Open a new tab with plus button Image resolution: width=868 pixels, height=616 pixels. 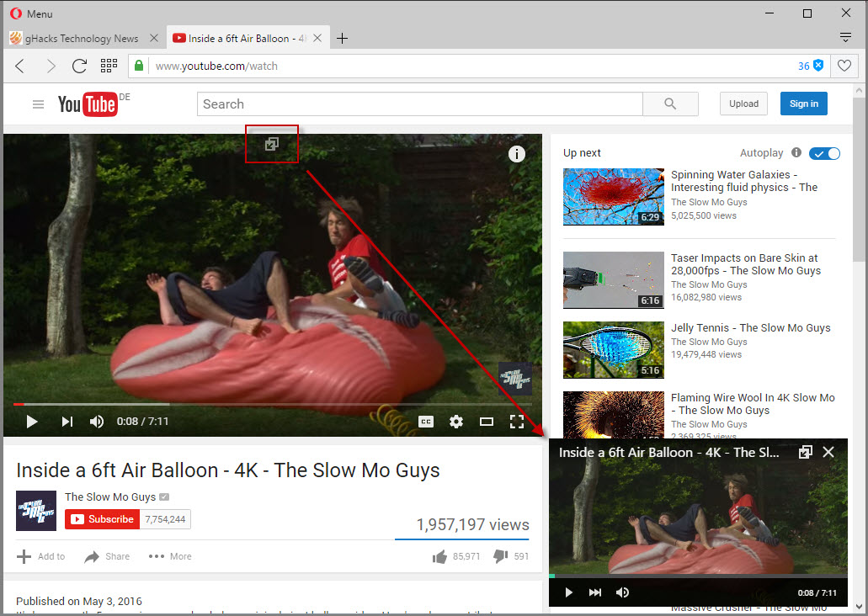pyautogui.click(x=342, y=38)
